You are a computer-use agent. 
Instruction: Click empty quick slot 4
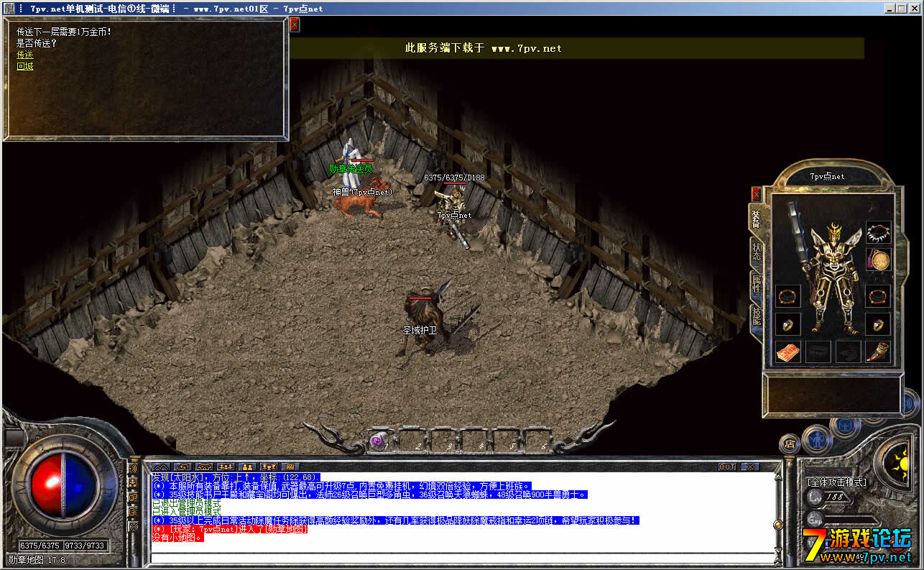coord(473,440)
